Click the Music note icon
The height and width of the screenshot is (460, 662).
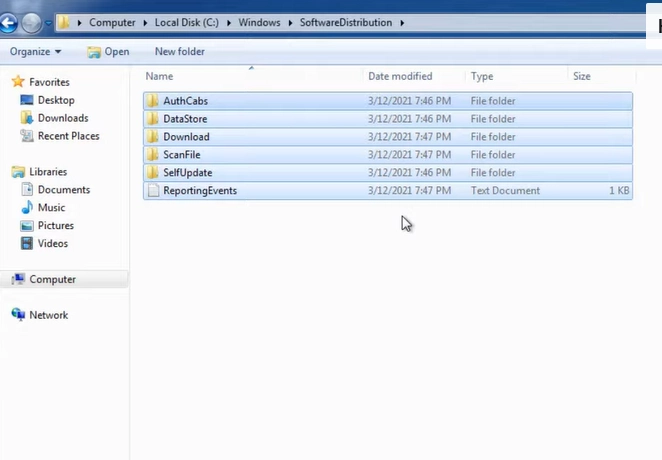27,207
